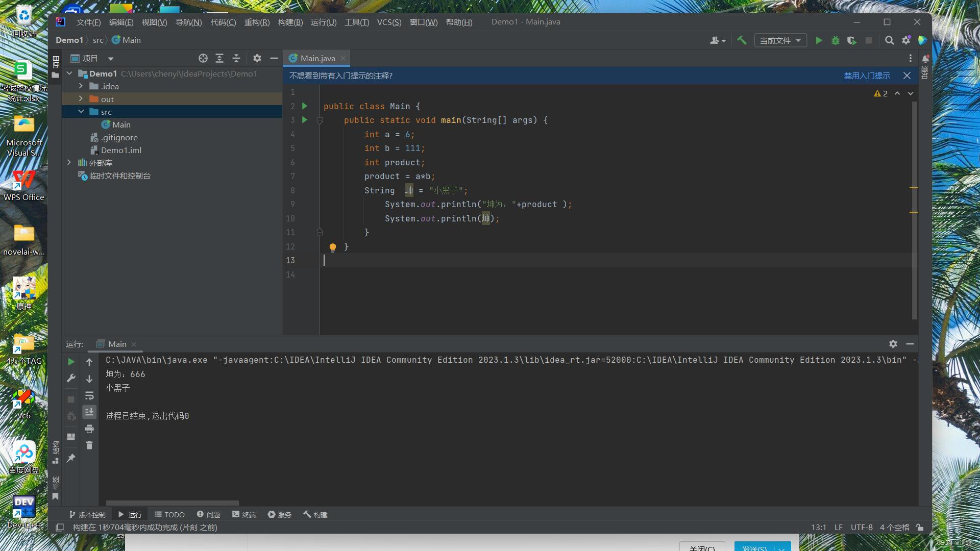
Task: Toggle scroll-to-end in run console
Action: 89,412
